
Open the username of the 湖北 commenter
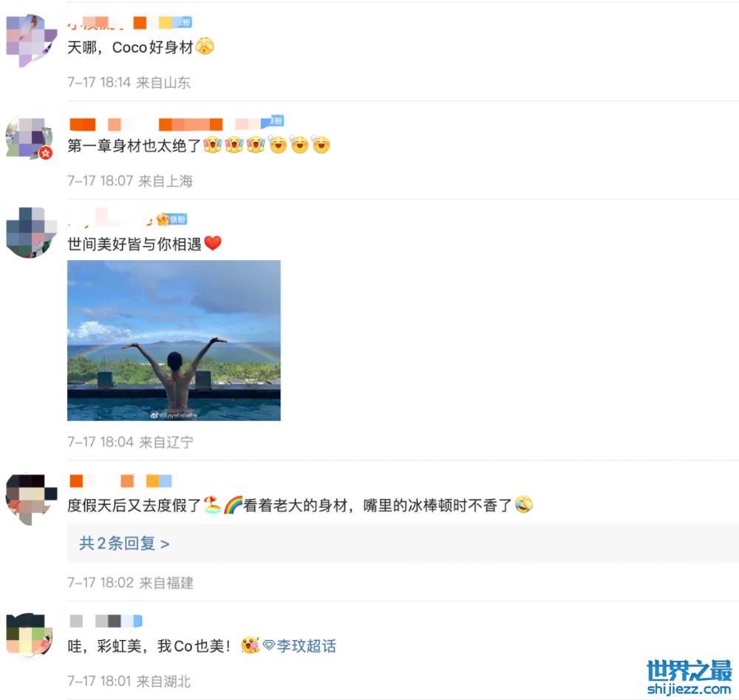click(106, 621)
